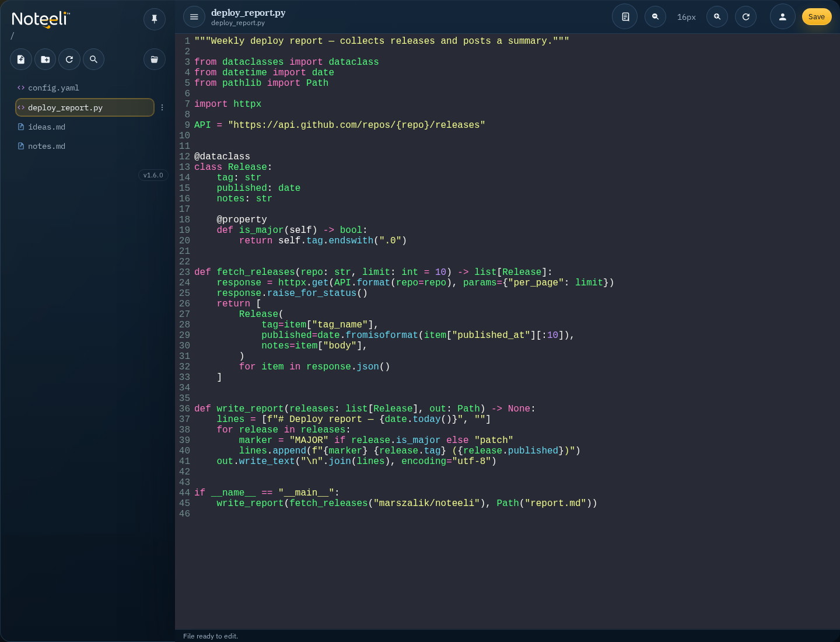Screen dimensions: 840x642
Task: Click the open-folder icon in the sidebar
Action: tap(155, 59)
